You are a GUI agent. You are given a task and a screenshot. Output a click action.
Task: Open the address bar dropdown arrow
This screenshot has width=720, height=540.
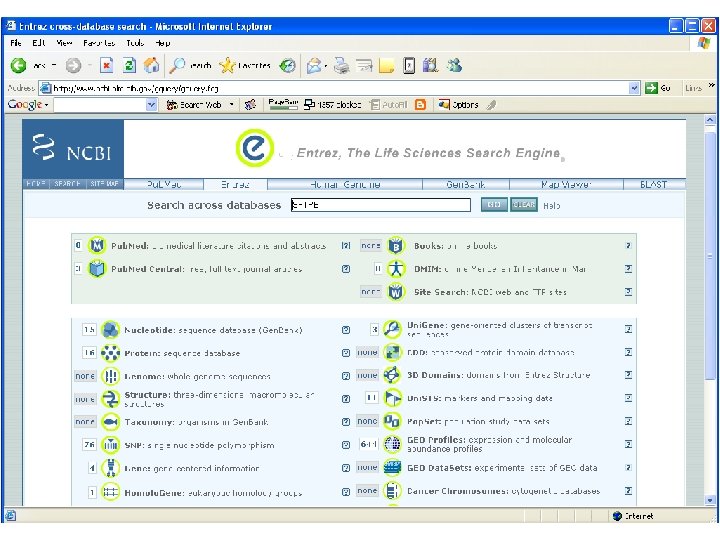(x=634, y=88)
